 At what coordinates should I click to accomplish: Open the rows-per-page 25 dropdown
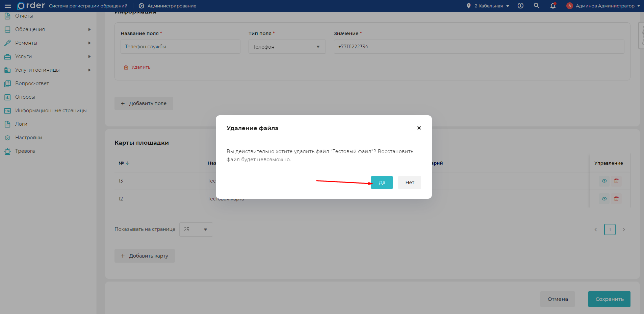(x=196, y=230)
